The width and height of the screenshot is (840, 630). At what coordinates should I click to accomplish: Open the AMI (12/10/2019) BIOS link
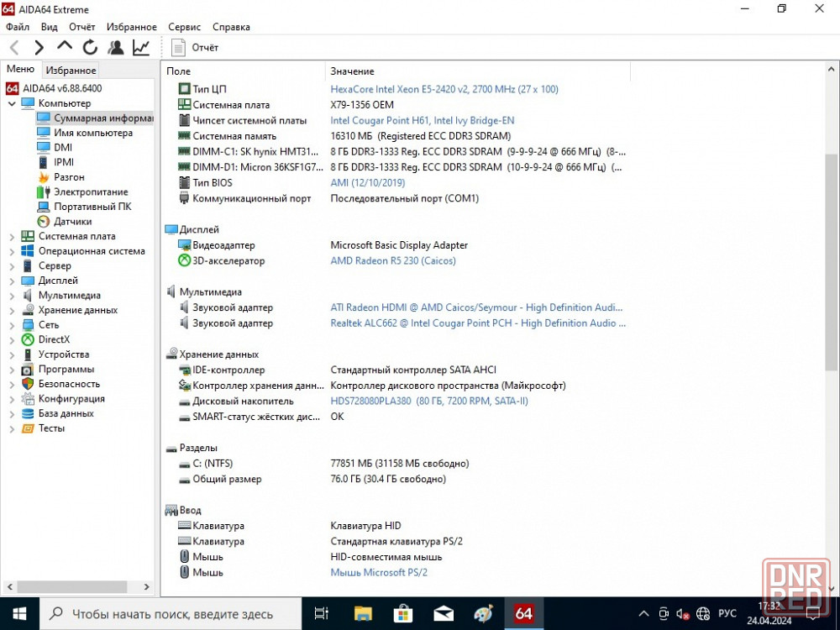[368, 182]
